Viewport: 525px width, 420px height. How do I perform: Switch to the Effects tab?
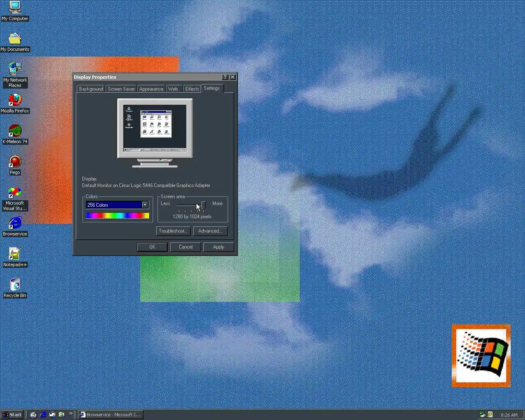[x=192, y=89]
